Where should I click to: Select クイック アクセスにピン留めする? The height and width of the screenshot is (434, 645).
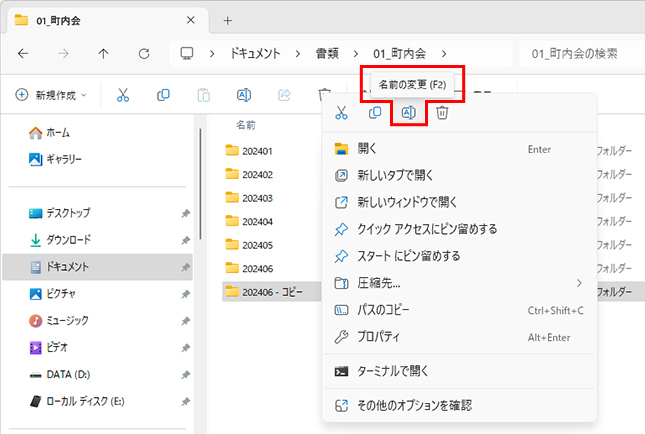pyautogui.click(x=459, y=229)
